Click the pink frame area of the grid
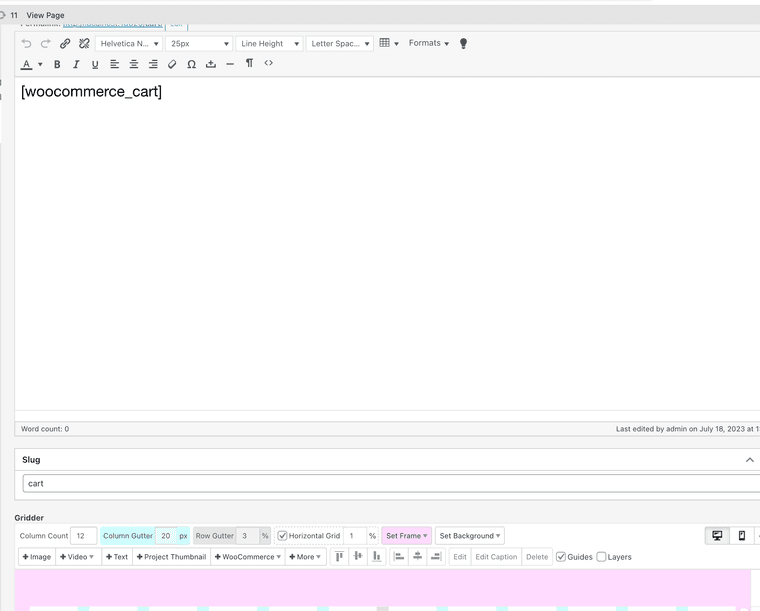The width and height of the screenshot is (760, 611). click(383, 587)
